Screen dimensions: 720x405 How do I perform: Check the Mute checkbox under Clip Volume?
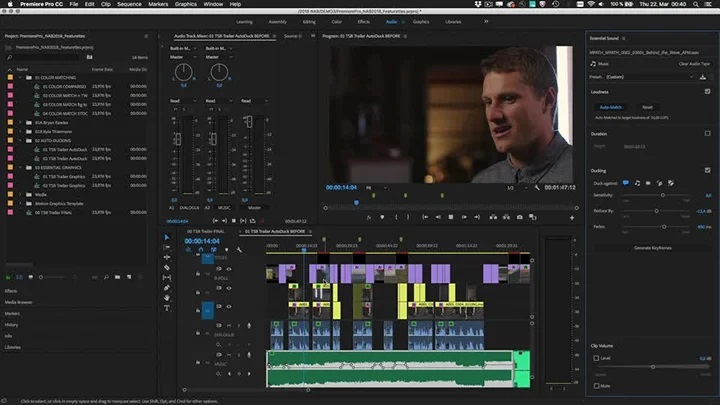click(596, 385)
